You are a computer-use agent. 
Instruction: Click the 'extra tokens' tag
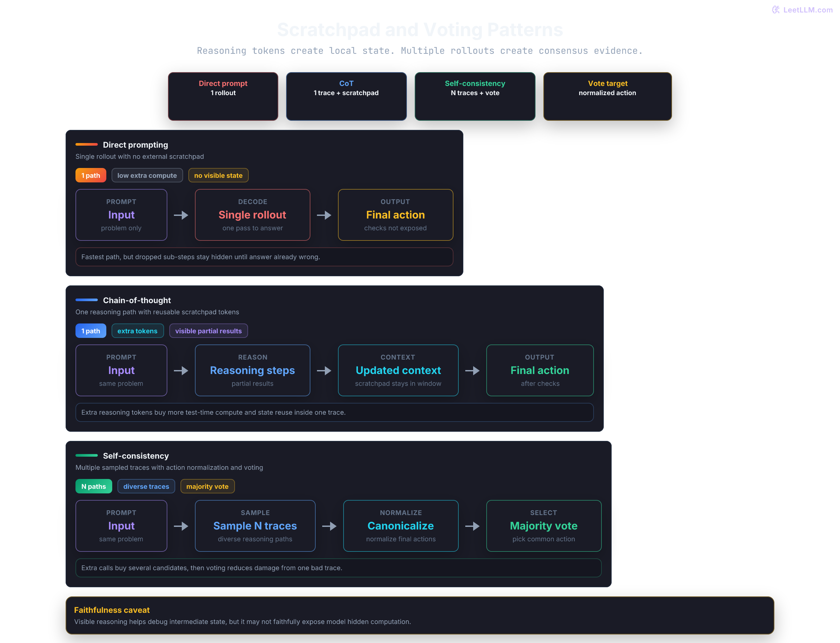[x=137, y=331]
